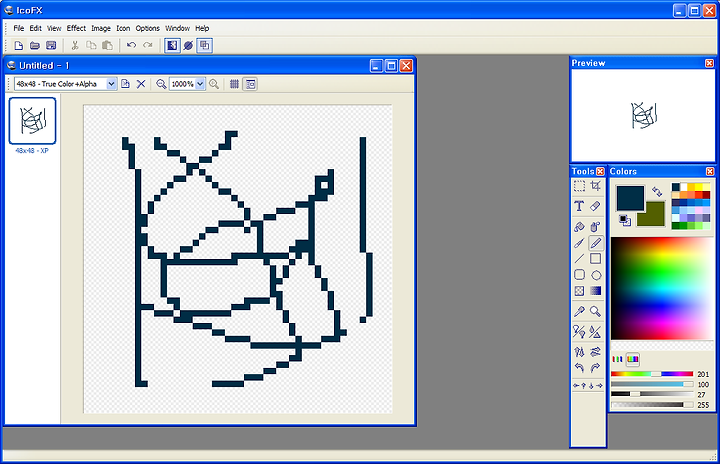Click the dark blue foreground color swatch
The width and height of the screenshot is (720, 464).
(x=630, y=198)
